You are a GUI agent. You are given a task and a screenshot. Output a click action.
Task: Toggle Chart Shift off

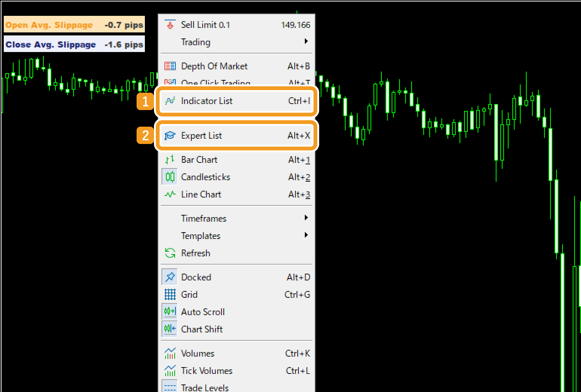(202, 329)
